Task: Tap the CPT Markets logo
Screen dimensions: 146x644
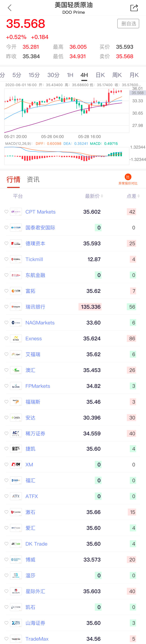Action: coord(16,212)
